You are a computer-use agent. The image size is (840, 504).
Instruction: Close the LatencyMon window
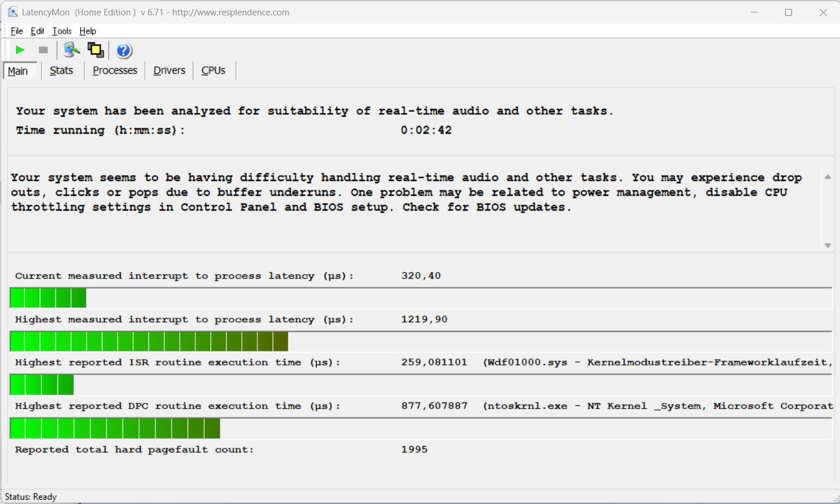[x=823, y=12]
